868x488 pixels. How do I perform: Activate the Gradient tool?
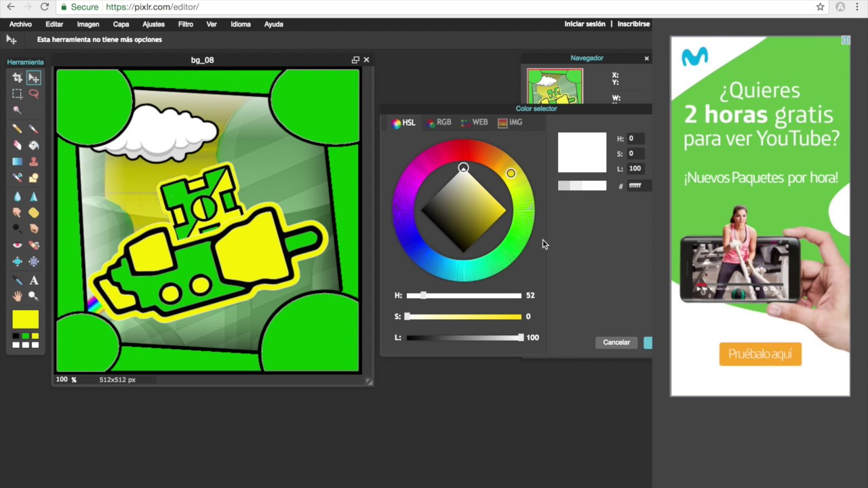coord(18,161)
